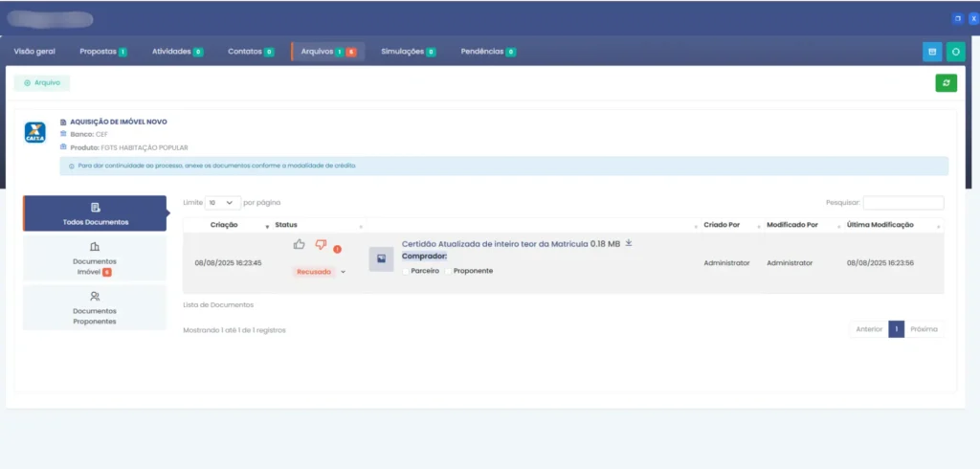Check the Parceiro checkbox
The image size is (980, 469).
click(407, 271)
